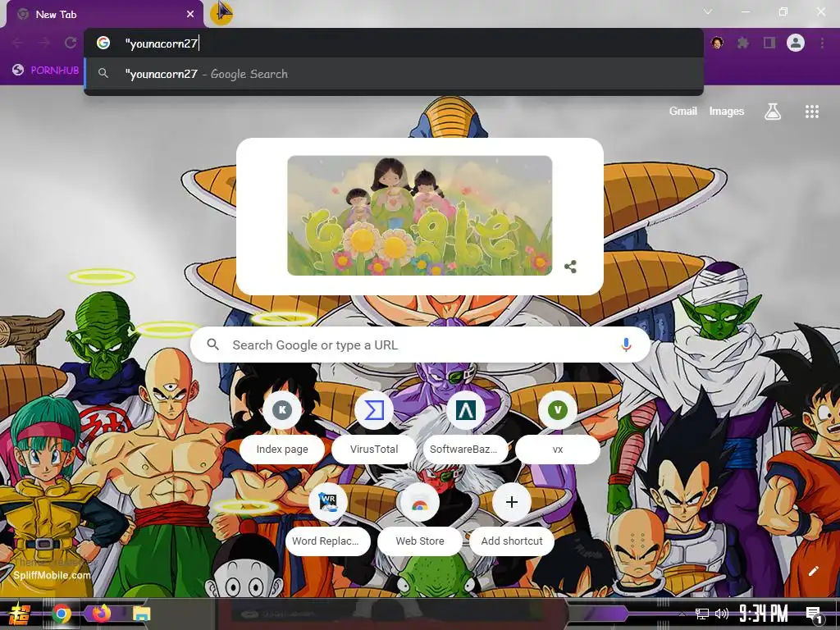Show hidden tray icons chevron
Viewport: 840px width, 630px height.
[682, 614]
